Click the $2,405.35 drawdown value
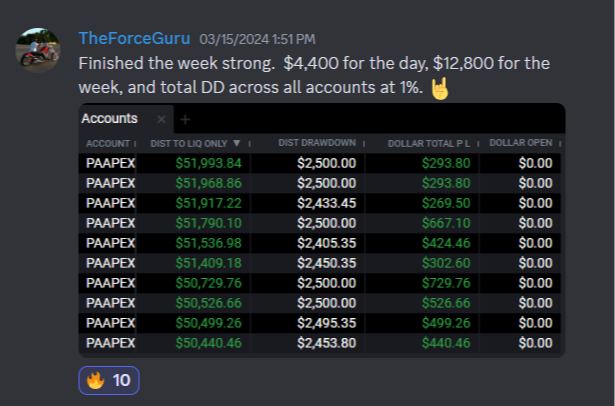This screenshot has width=615, height=406. 326,243
